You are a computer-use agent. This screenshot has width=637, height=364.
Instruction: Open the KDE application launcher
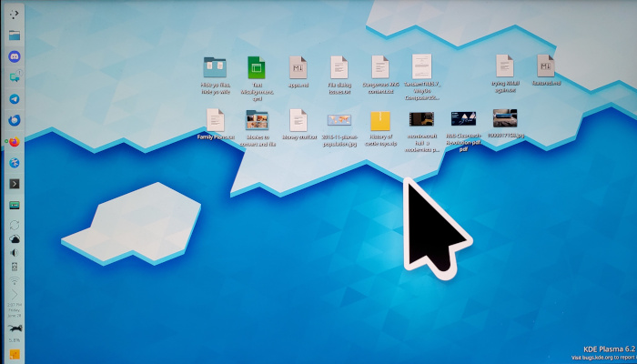[x=15, y=15]
